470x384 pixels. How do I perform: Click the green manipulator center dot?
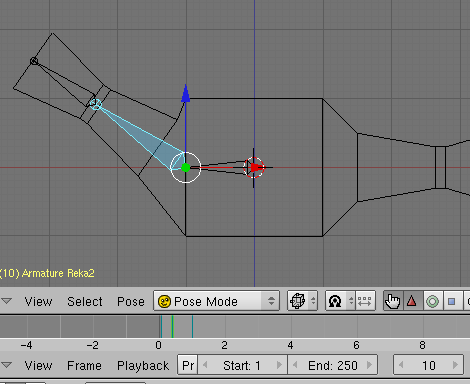click(x=186, y=168)
